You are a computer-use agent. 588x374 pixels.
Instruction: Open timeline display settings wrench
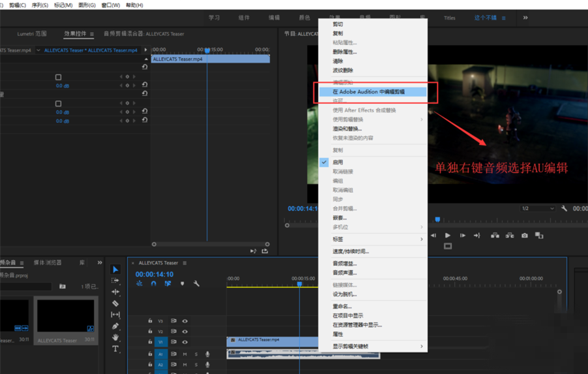point(196,284)
